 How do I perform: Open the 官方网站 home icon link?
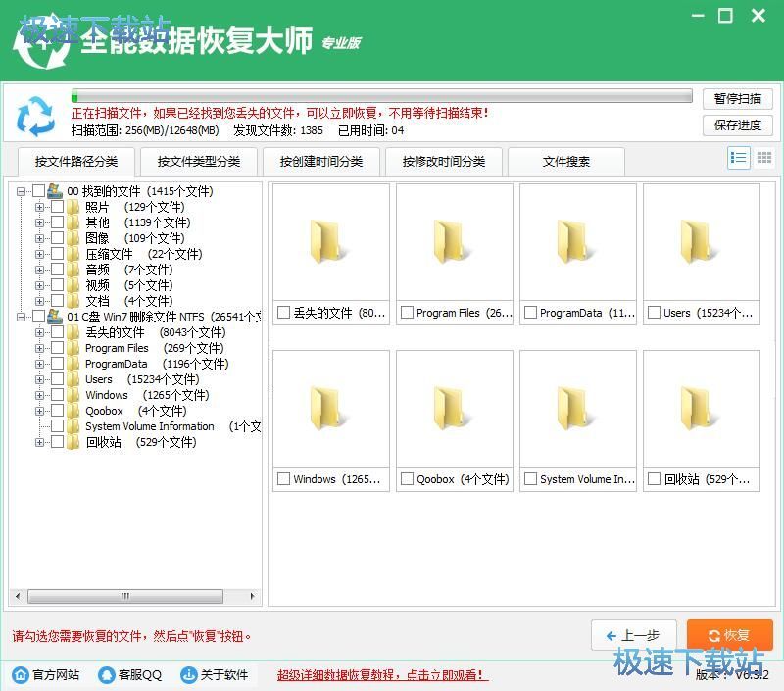pyautogui.click(x=21, y=675)
